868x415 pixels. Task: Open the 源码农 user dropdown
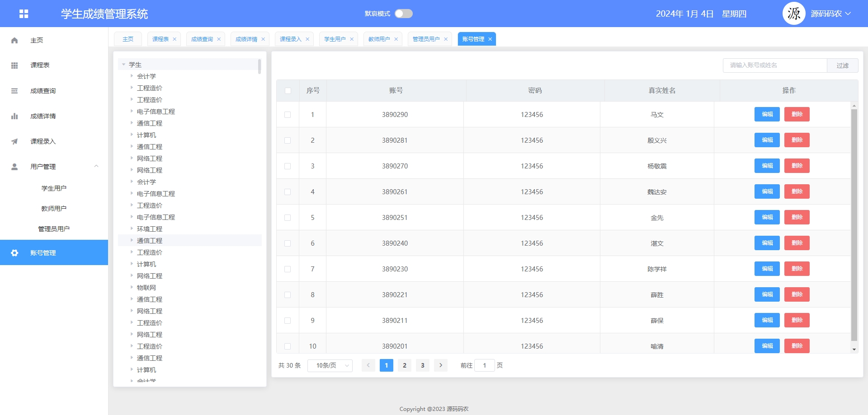[831, 14]
